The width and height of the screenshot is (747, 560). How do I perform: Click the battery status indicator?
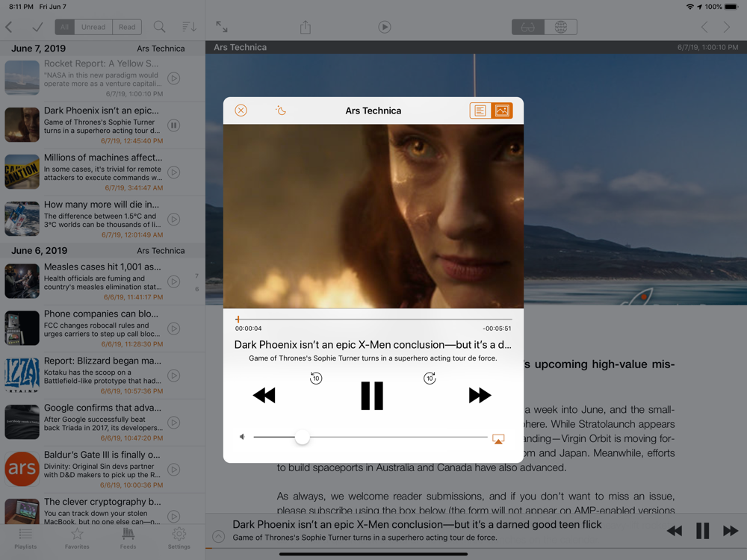[x=731, y=7]
